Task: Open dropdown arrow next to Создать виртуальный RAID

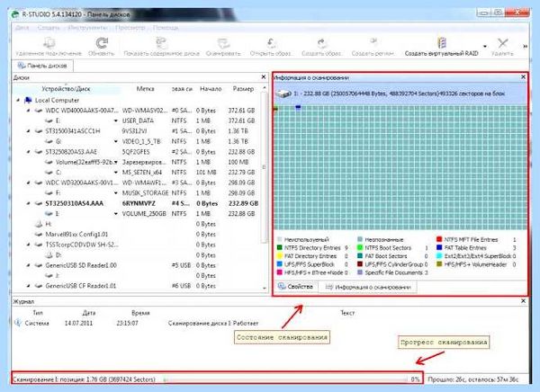Action: tap(485, 46)
